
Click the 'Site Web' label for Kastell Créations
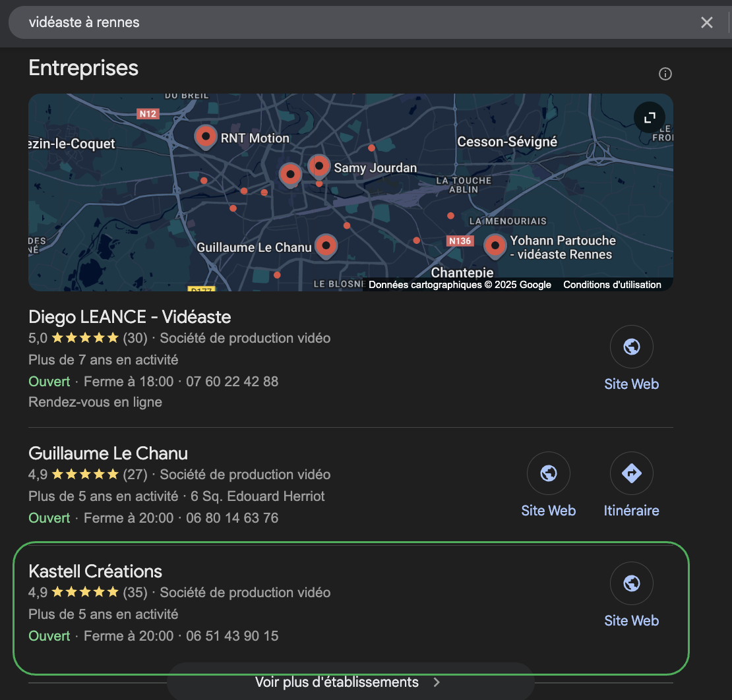[631, 621]
